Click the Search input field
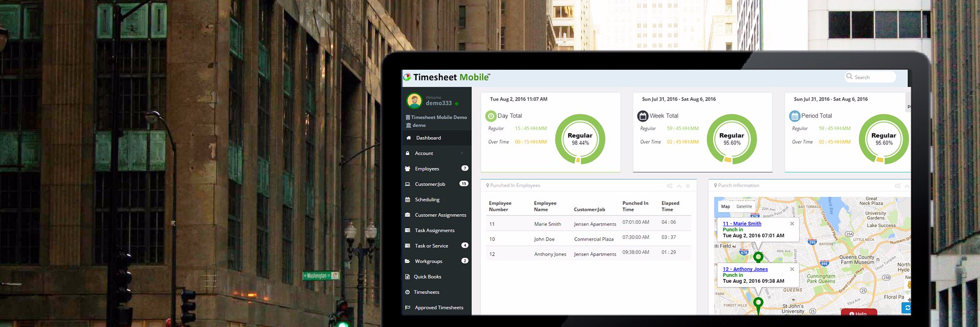 tap(870, 77)
